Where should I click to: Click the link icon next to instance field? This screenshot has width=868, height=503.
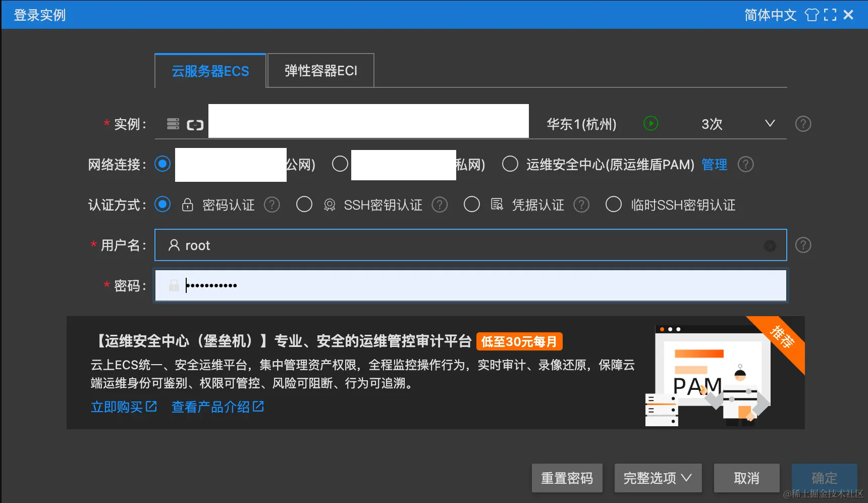[x=195, y=124]
